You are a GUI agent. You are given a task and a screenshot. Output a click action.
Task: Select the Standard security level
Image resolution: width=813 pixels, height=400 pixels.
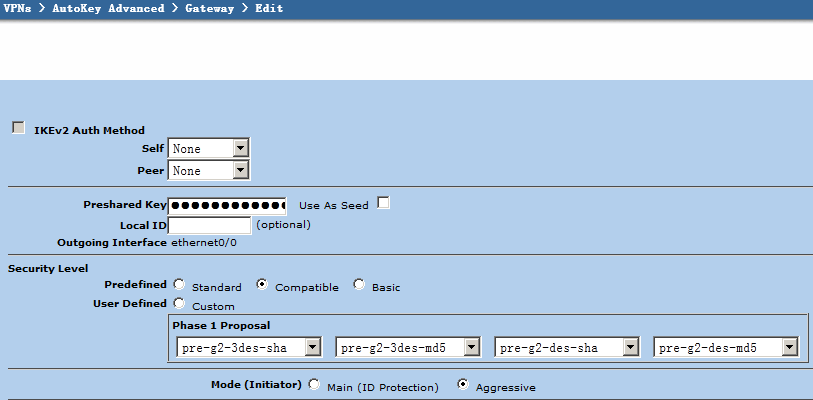tap(179, 285)
